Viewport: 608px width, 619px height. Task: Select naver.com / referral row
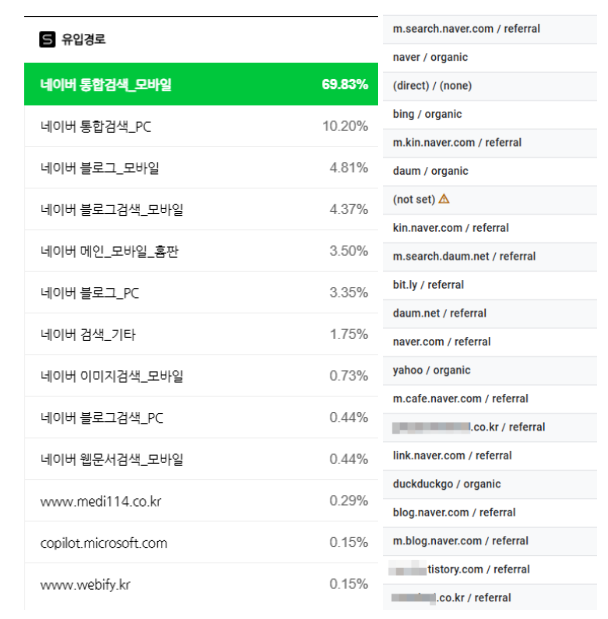pos(490,342)
